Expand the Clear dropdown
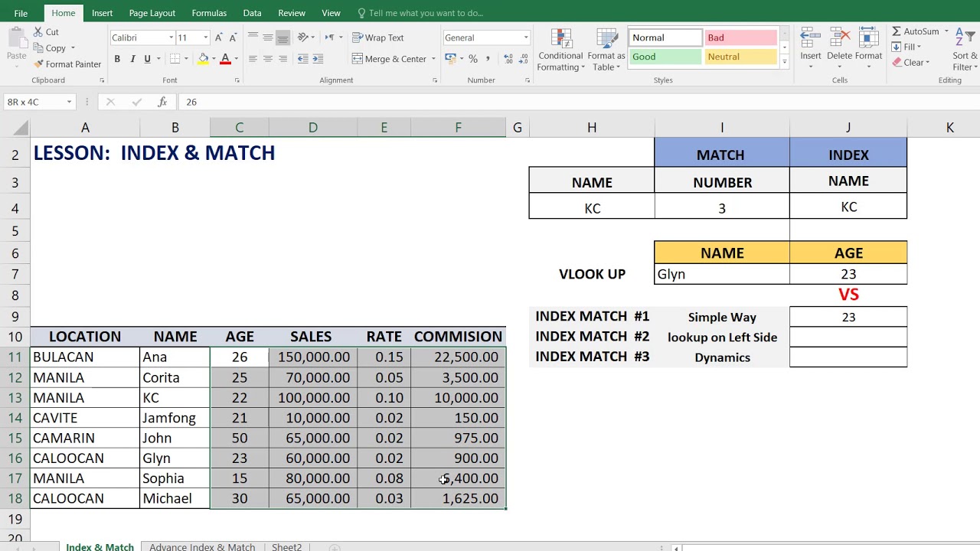 928,63
